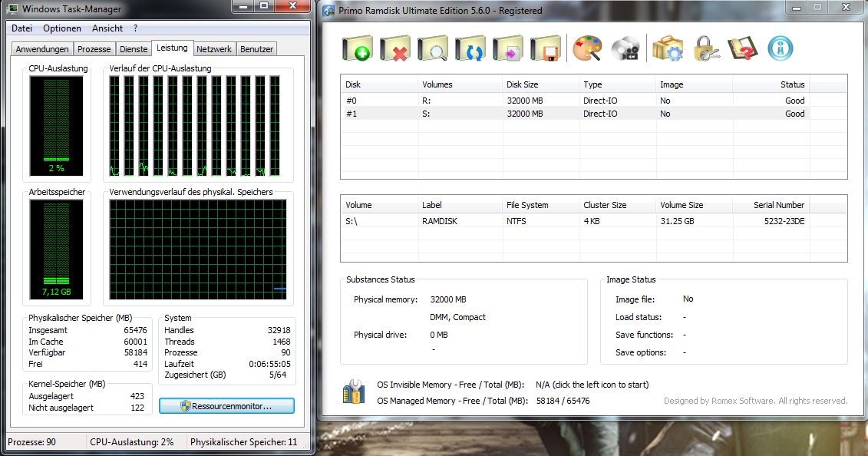Click the Label column header

click(460, 205)
